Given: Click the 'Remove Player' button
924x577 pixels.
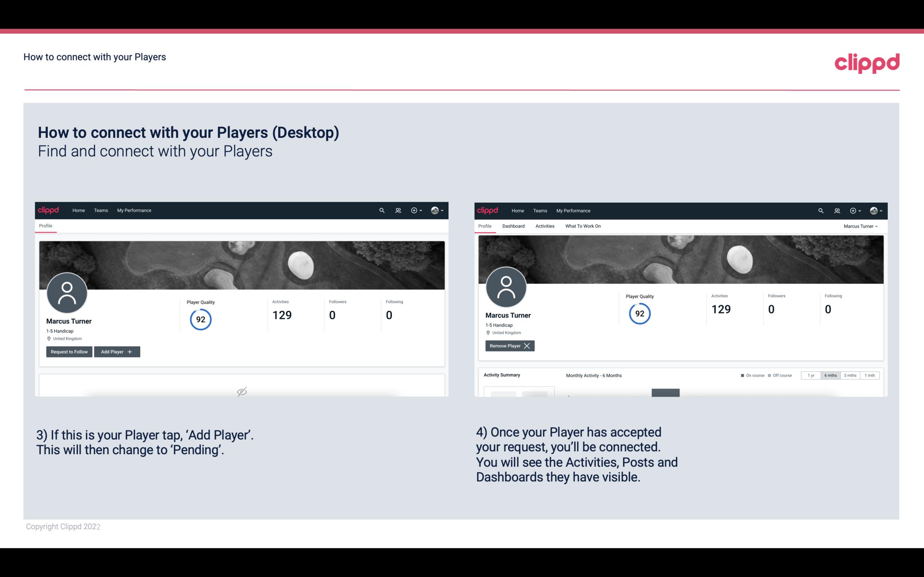Looking at the screenshot, I should 509,346.
